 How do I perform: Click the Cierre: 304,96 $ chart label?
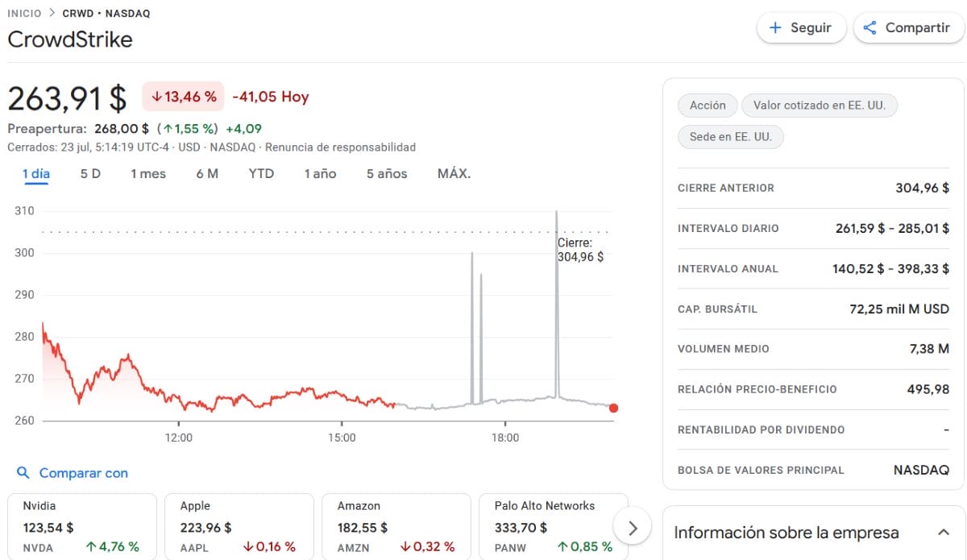[580, 250]
